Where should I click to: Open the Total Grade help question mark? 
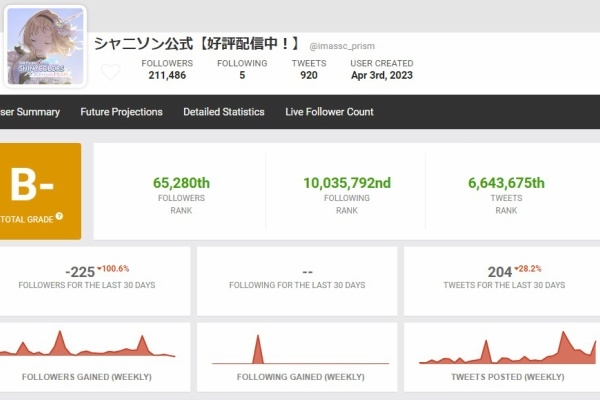(x=59, y=216)
